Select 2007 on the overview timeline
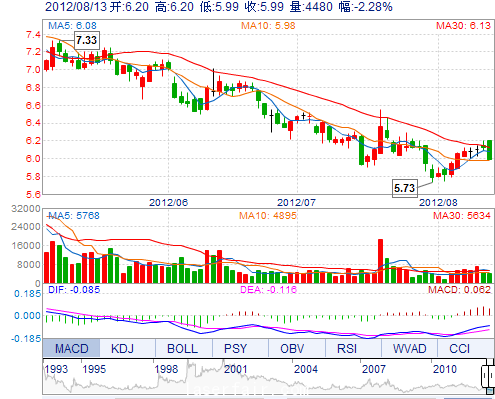 [373, 369]
